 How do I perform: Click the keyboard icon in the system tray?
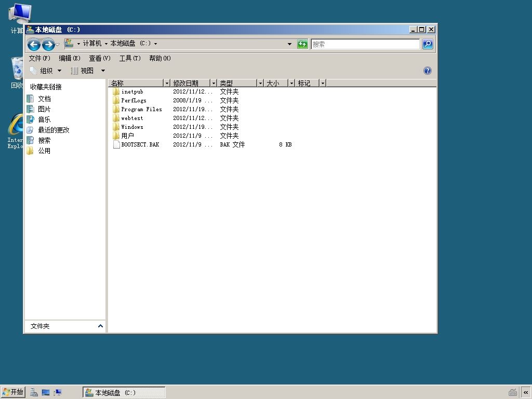tap(513, 393)
